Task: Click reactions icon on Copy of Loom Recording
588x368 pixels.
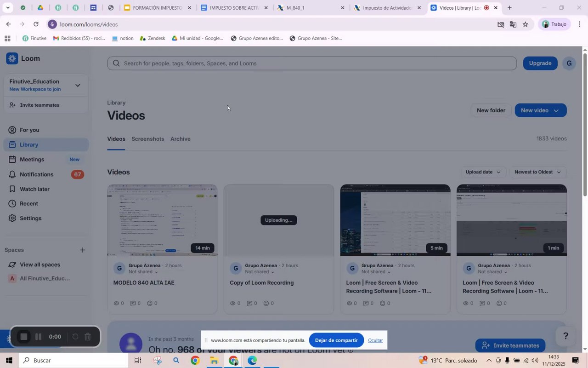Action: pyautogui.click(x=266, y=303)
